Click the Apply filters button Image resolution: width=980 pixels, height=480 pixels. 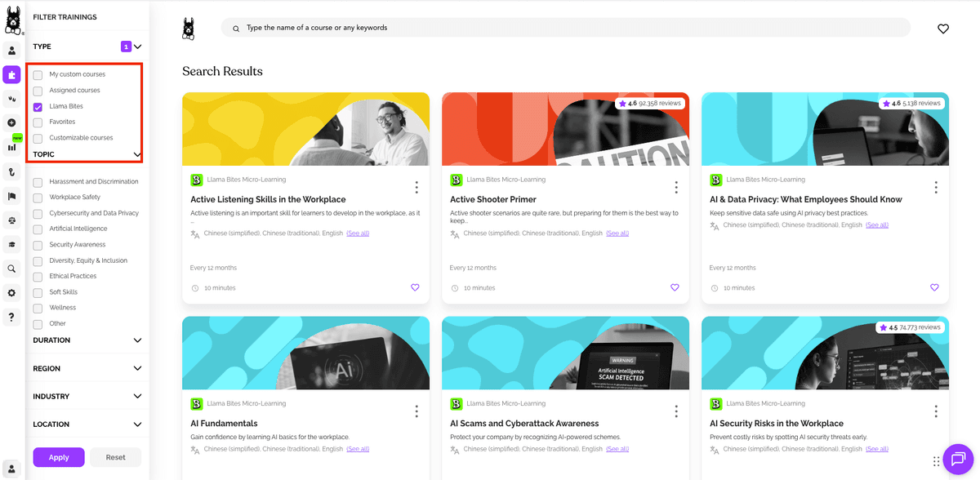pyautogui.click(x=59, y=457)
